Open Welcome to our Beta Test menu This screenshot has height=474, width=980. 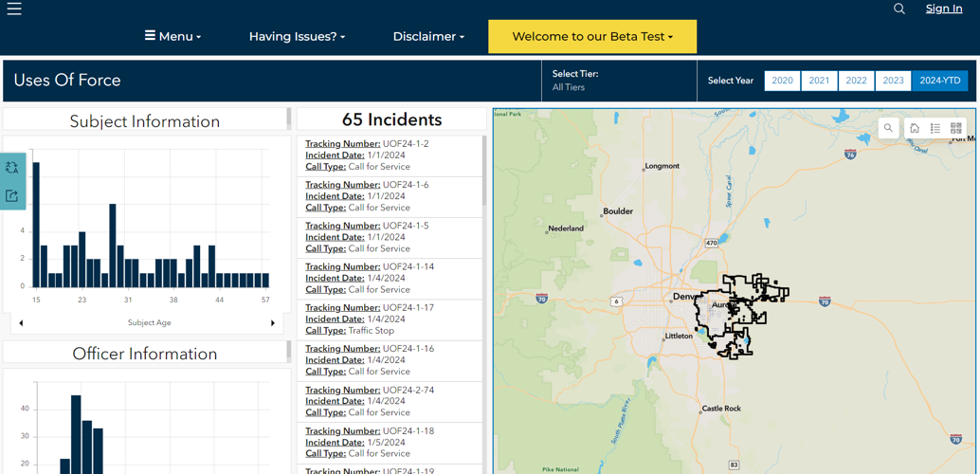click(592, 37)
